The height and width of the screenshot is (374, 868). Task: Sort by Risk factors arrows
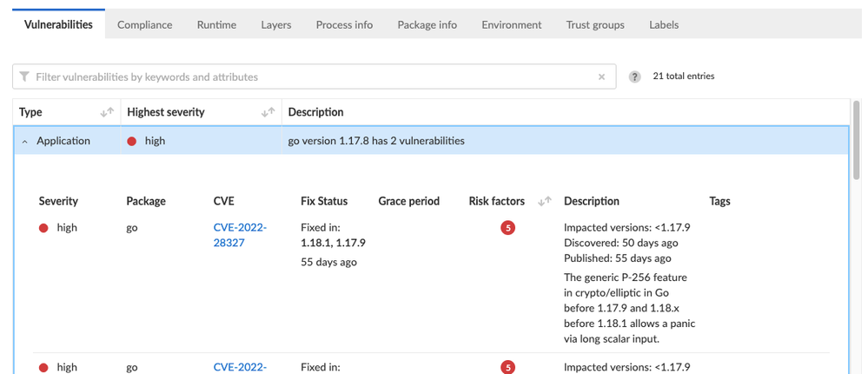545,201
